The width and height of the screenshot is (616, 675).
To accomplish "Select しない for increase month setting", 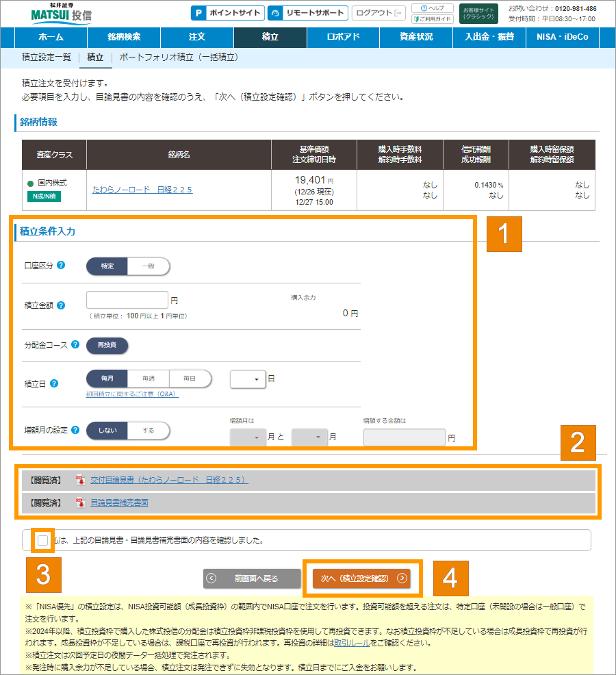I will click(107, 431).
